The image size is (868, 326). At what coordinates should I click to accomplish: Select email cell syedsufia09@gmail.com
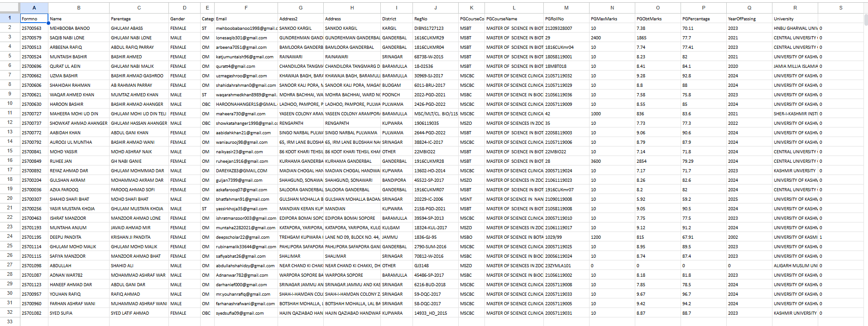246,313
